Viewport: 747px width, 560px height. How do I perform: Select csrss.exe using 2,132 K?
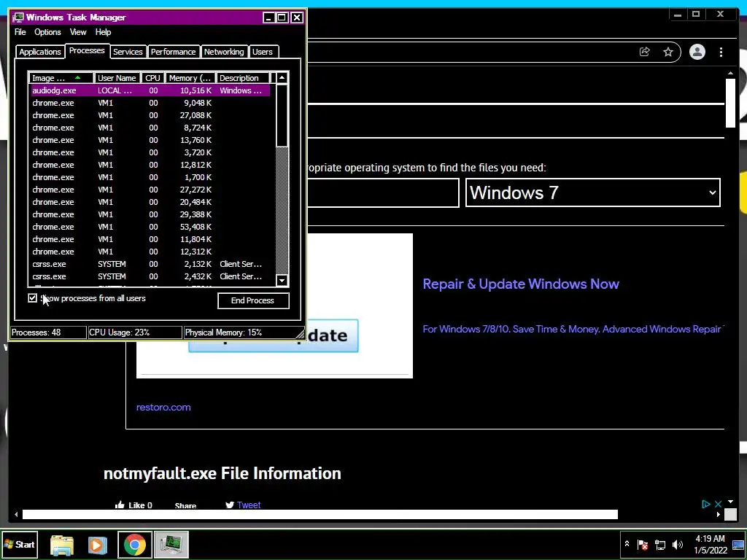pyautogui.click(x=150, y=264)
